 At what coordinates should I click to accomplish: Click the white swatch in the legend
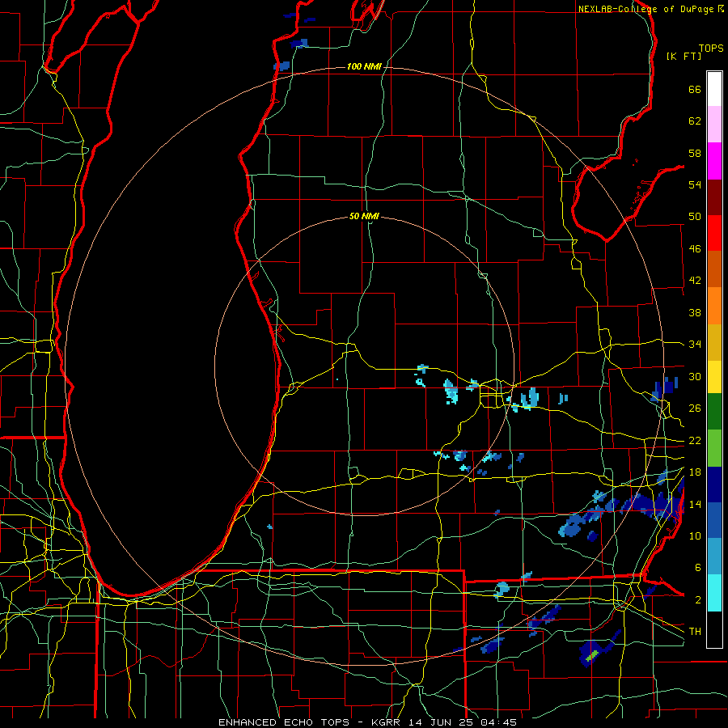[x=714, y=89]
